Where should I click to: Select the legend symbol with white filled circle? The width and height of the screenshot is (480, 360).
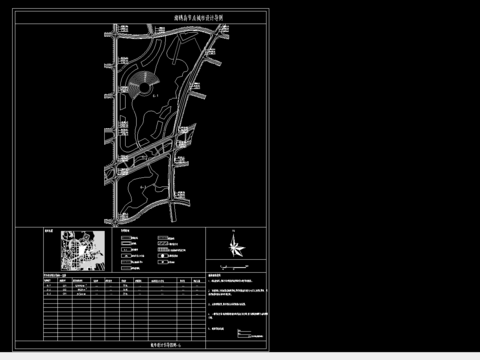163,256
